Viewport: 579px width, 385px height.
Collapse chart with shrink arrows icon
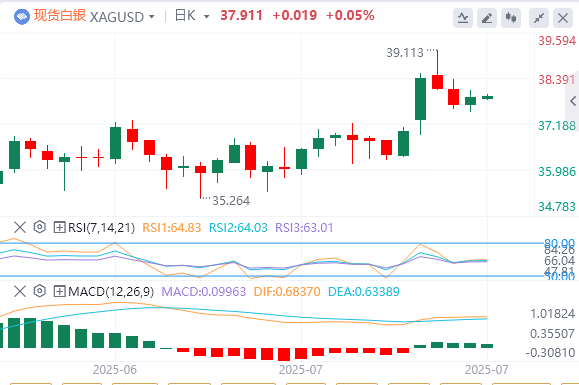pyautogui.click(x=539, y=18)
